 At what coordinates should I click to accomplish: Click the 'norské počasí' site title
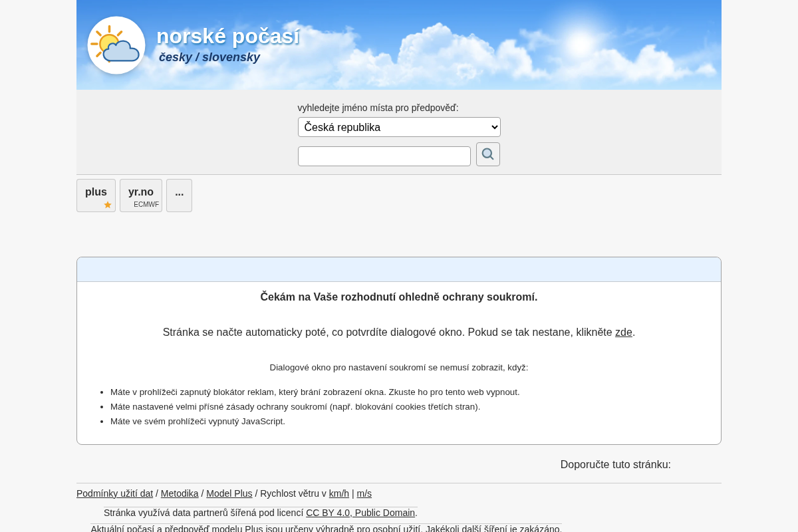(227, 36)
